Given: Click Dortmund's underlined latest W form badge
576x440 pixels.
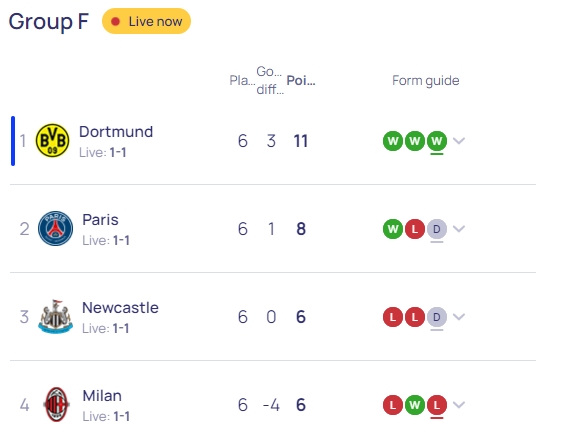Looking at the screenshot, I should coord(437,141).
